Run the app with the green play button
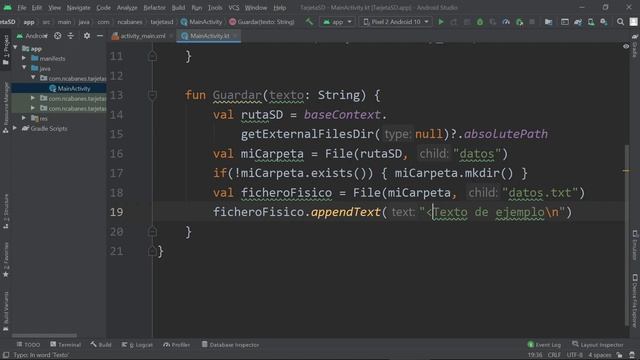This screenshot has height=360, width=640. tap(441, 22)
